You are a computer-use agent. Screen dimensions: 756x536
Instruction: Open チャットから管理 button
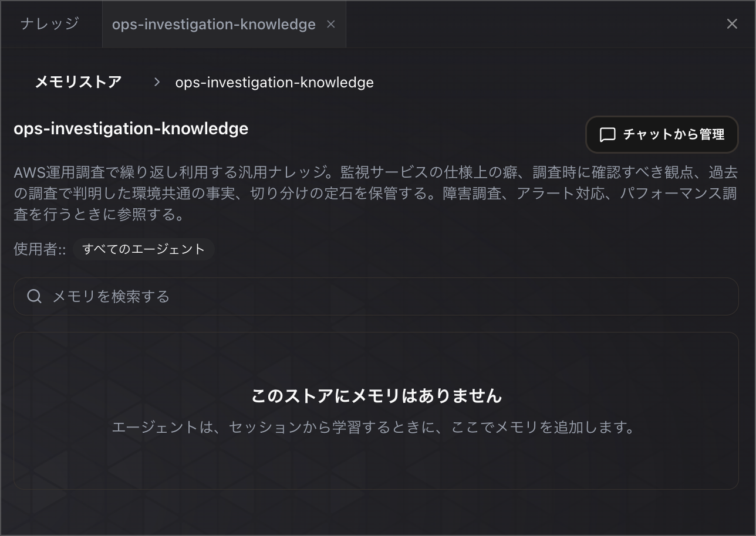point(662,134)
